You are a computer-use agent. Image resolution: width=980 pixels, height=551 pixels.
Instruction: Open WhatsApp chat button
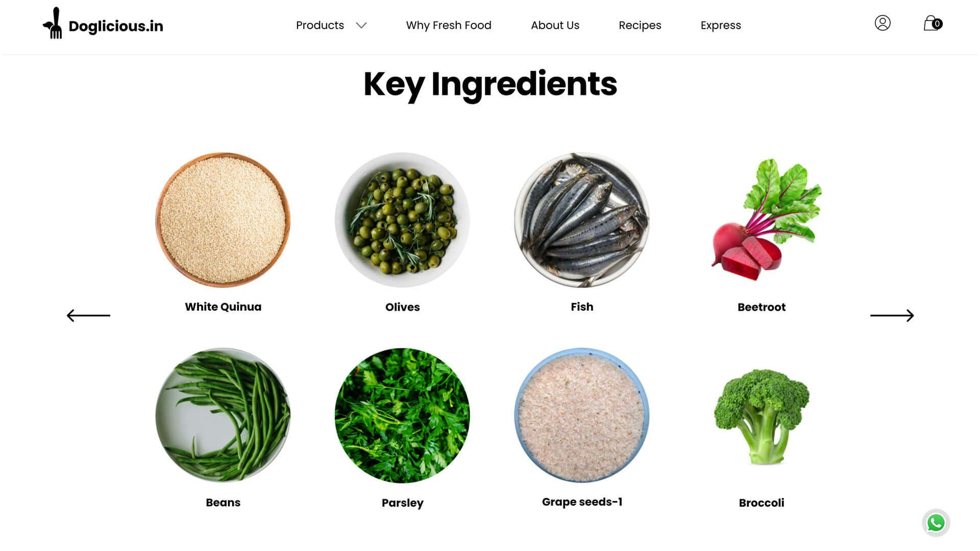tap(936, 523)
